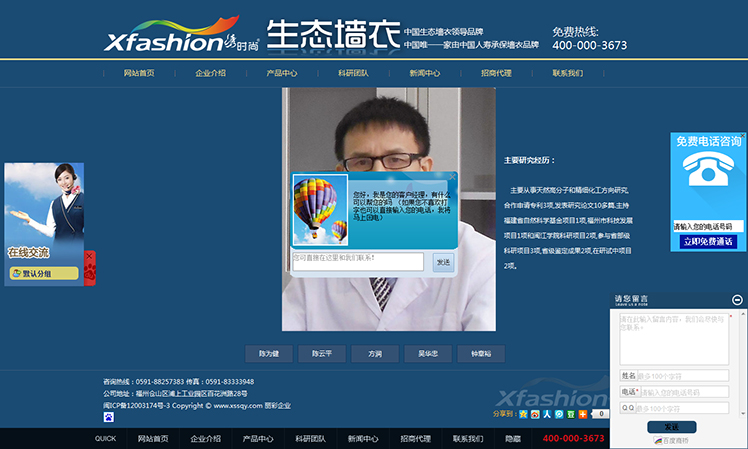Viewport: 748px width, 449px height.
Task: Open 招商代理 in the top navigation
Action: (496, 73)
